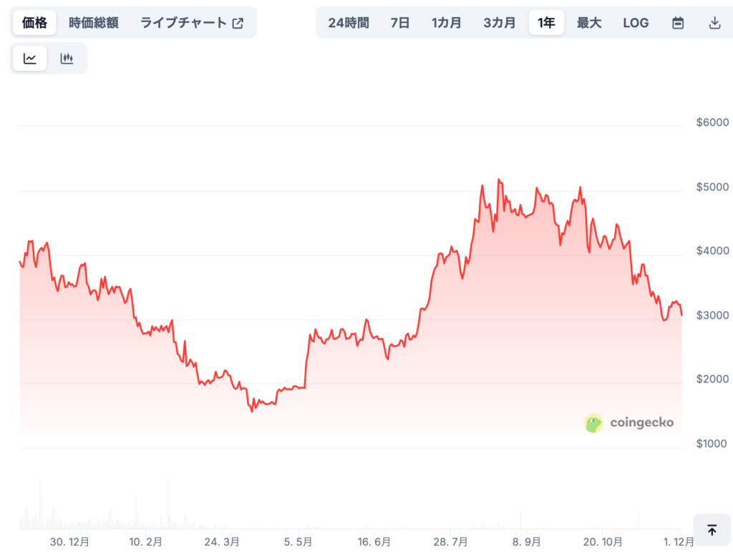Switch to candlestick chart view
The width and height of the screenshot is (733, 560).
click(x=67, y=58)
